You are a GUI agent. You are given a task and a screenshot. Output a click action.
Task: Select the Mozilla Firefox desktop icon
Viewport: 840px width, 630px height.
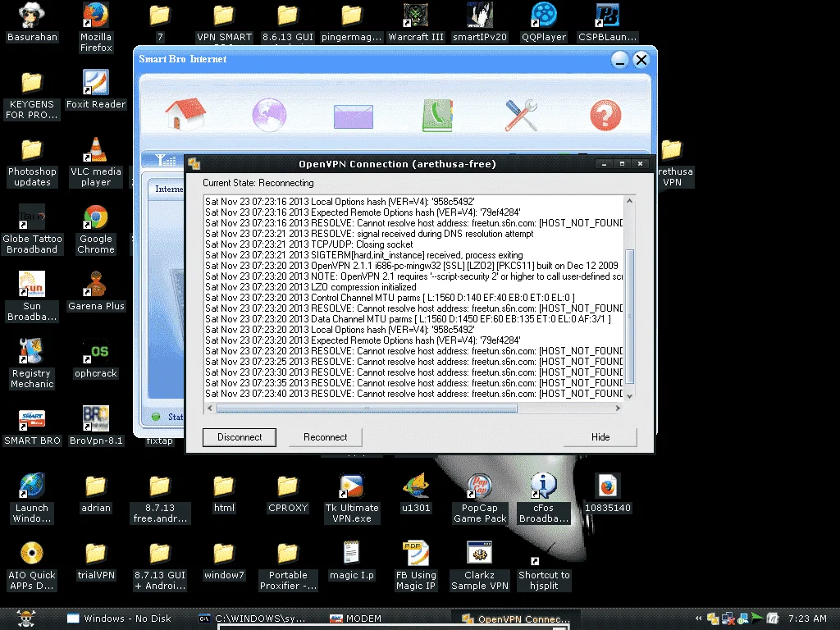click(x=96, y=27)
